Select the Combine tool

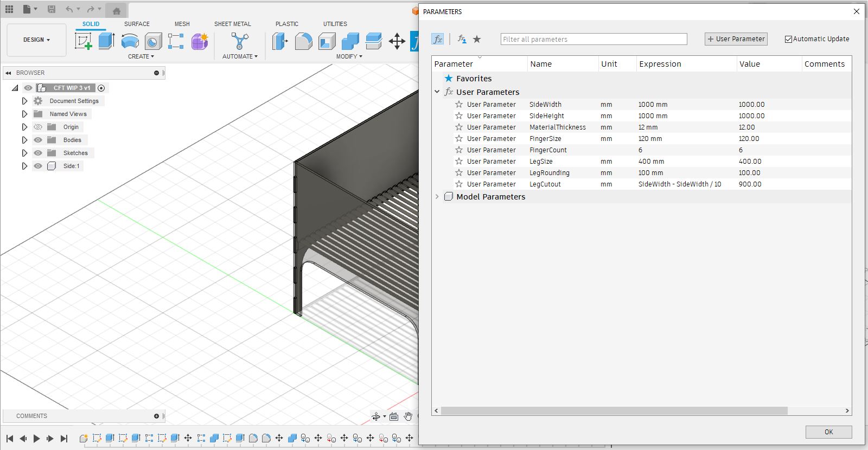[350, 41]
